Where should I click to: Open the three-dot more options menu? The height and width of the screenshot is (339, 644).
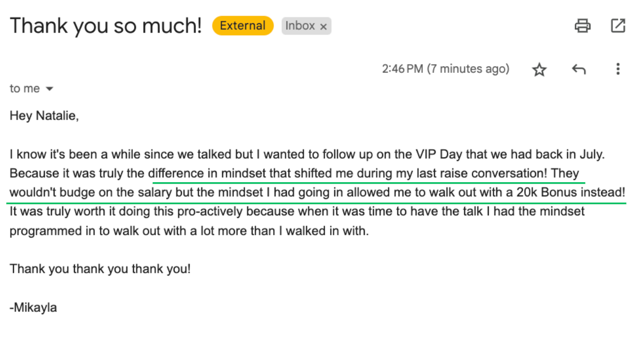tap(618, 69)
